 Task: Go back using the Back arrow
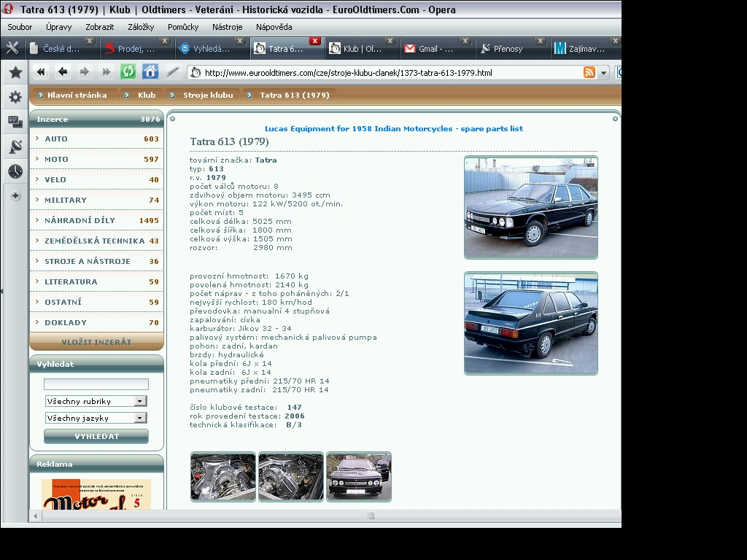coord(63,71)
